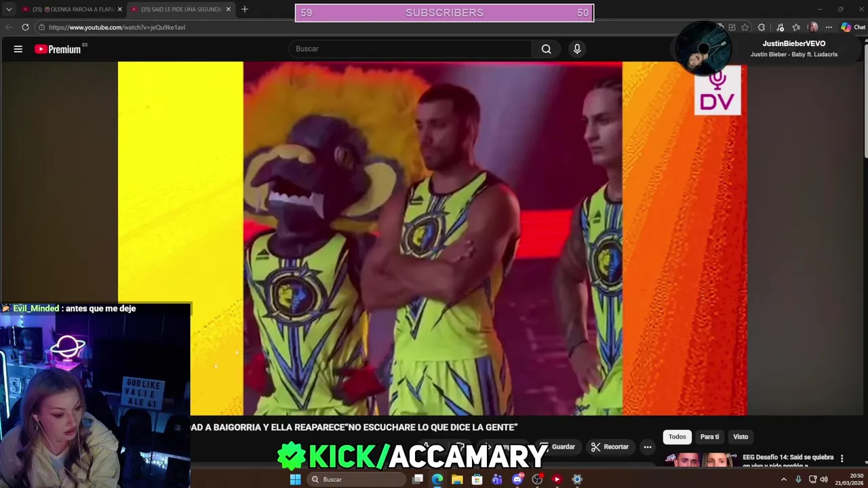
Task: Clip the video with Recortar button
Action: pos(610,447)
